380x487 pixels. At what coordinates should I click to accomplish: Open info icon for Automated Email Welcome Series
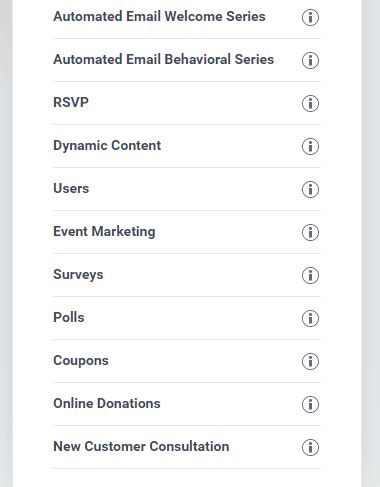click(x=310, y=17)
